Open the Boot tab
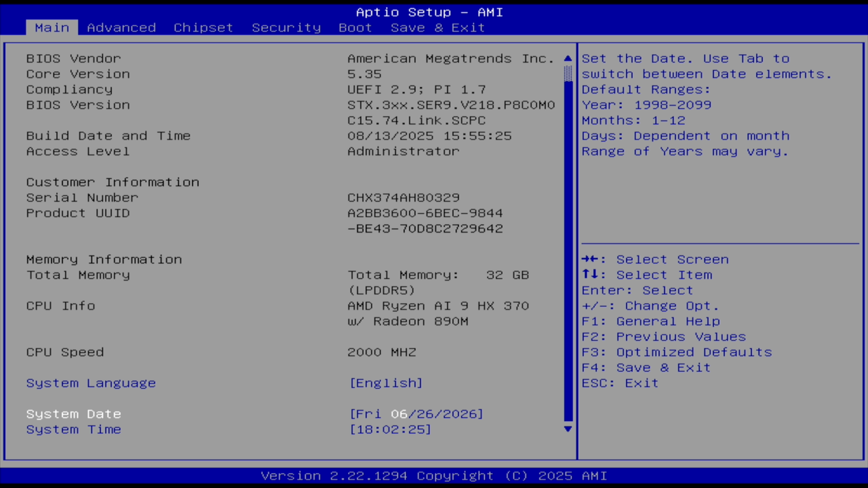This screenshot has width=868, height=488. [x=355, y=27]
